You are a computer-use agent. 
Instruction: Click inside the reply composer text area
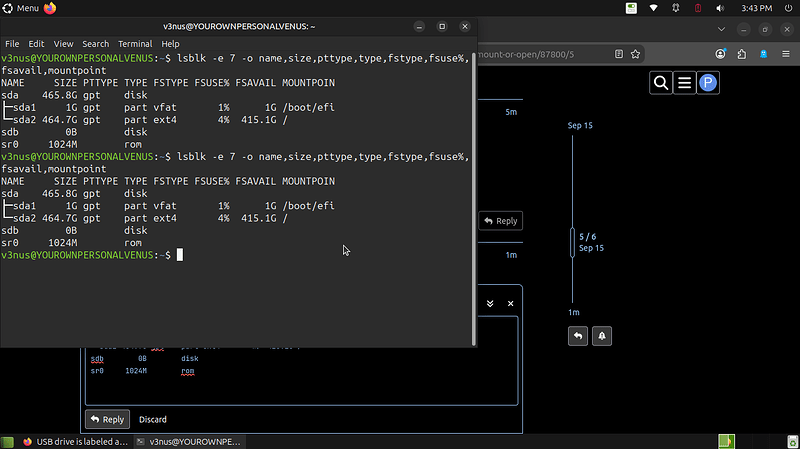point(301,376)
